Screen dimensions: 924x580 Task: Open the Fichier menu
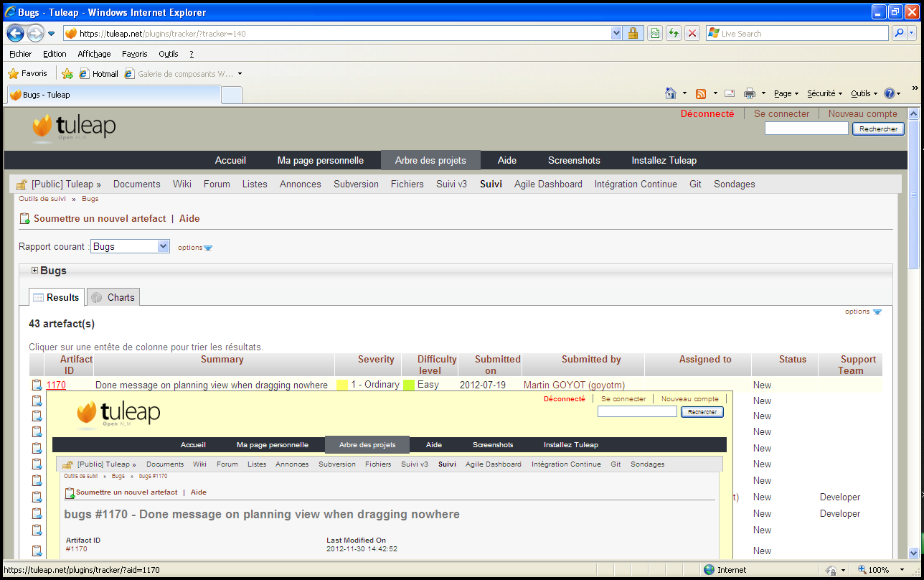click(20, 54)
